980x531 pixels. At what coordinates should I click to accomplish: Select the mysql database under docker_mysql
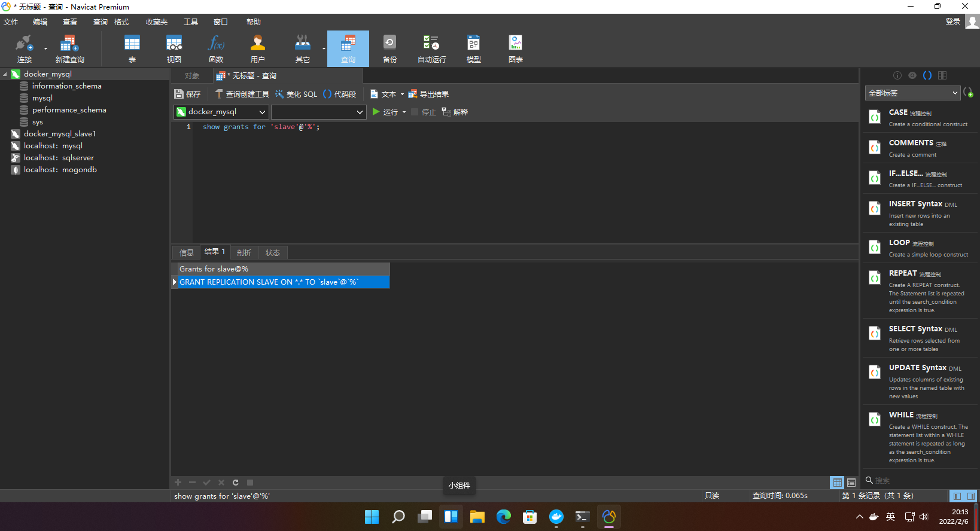coord(42,98)
